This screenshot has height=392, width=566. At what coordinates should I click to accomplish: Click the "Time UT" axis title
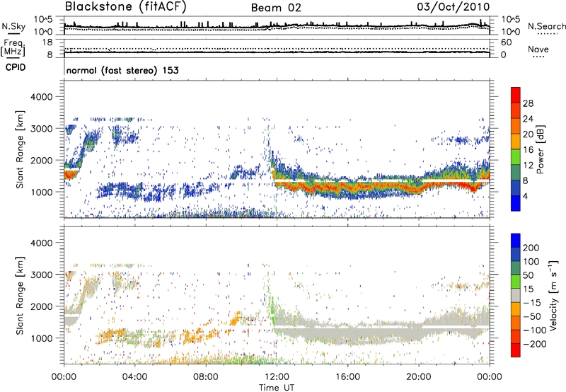277,388
